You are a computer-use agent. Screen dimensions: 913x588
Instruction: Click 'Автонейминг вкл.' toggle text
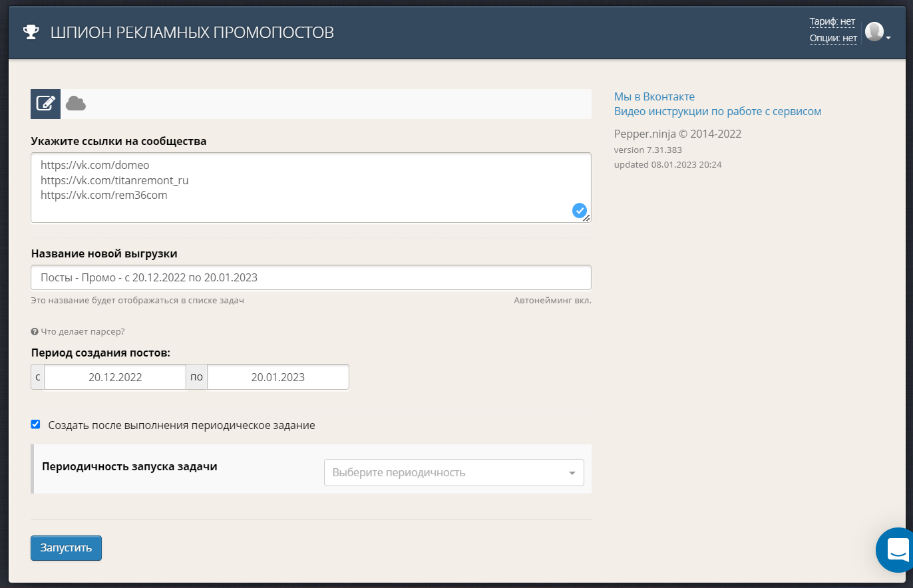point(552,301)
